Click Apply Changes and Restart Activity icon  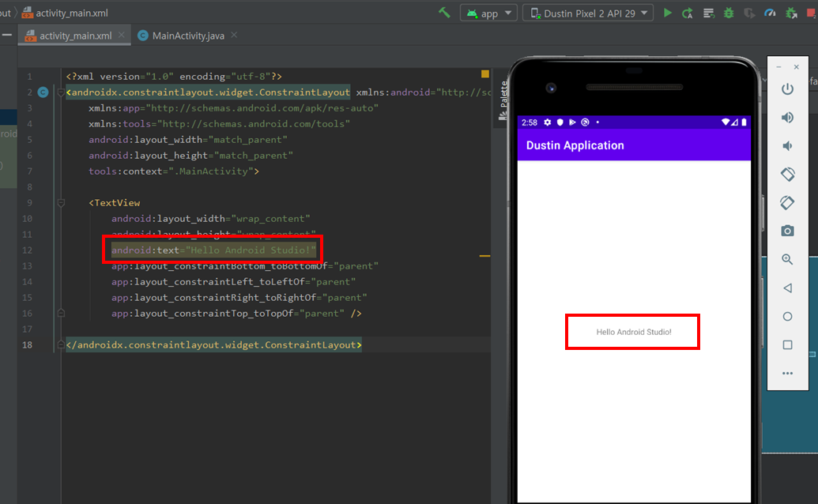(x=688, y=13)
